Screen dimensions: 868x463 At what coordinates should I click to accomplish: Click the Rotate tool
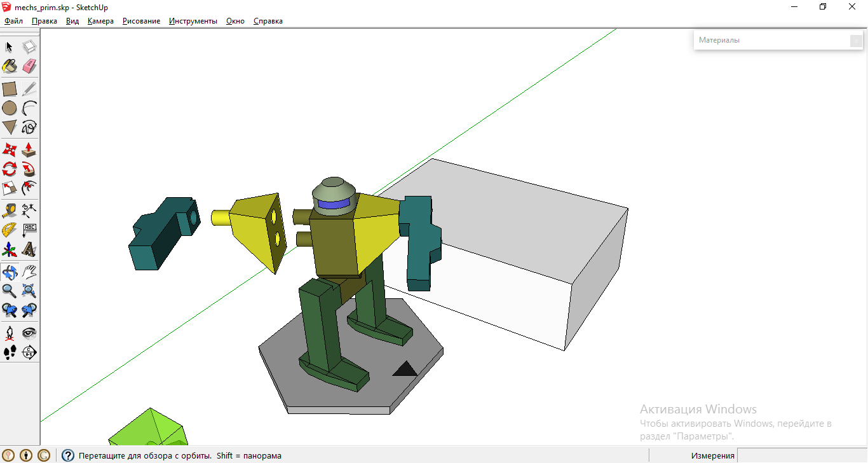coord(10,169)
